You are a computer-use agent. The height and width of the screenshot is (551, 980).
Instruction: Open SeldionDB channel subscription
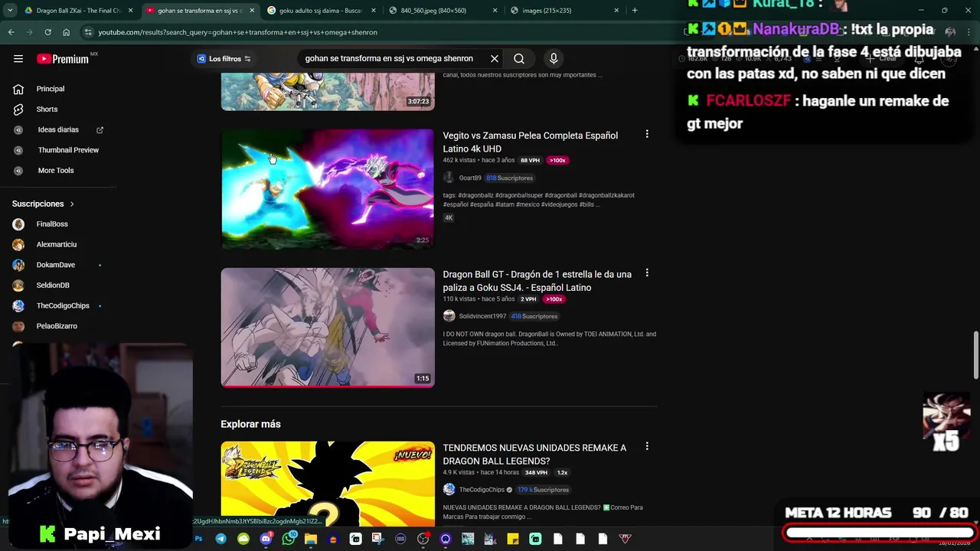[x=53, y=285]
